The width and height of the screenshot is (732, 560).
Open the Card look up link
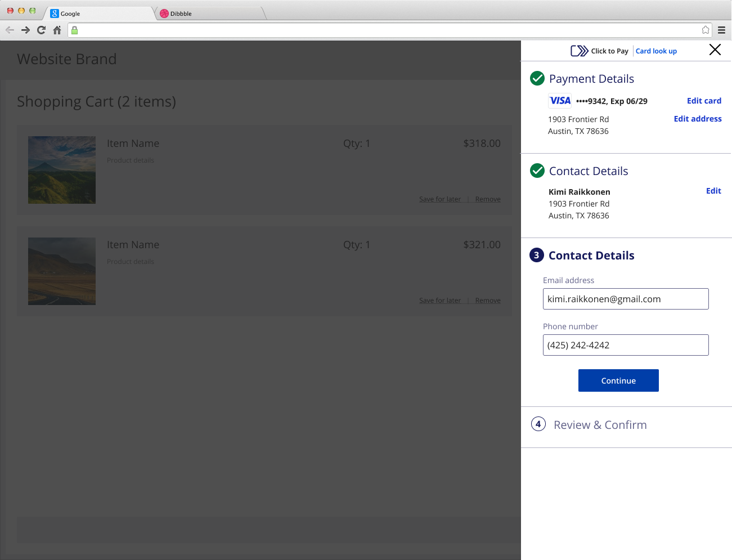tap(656, 51)
